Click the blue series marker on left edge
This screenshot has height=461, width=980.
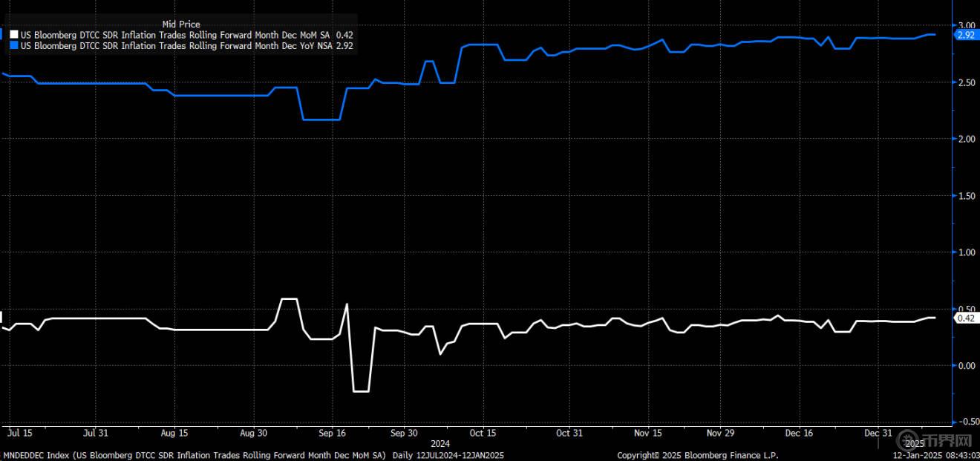coord(2,34)
